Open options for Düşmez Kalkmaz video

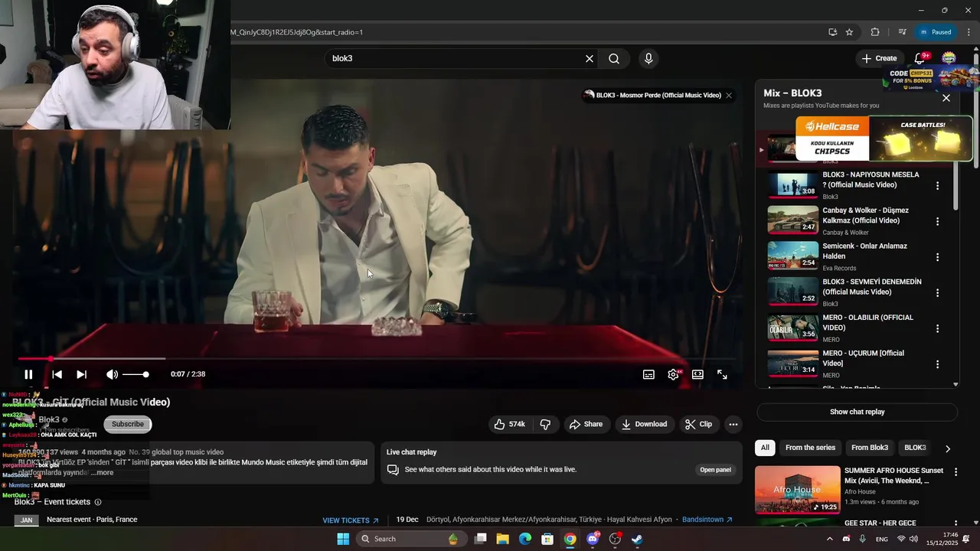[x=937, y=221]
